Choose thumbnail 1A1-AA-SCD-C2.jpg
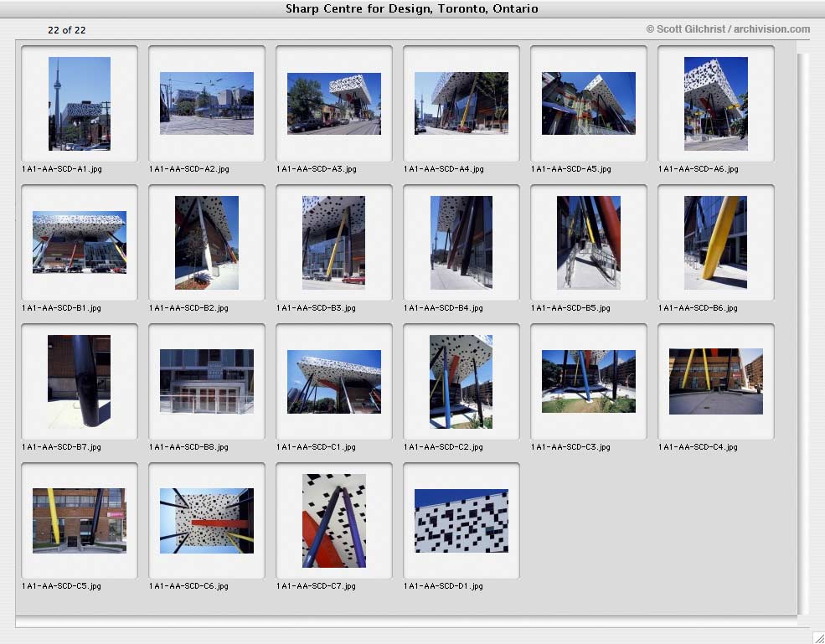825x644 pixels. click(461, 381)
